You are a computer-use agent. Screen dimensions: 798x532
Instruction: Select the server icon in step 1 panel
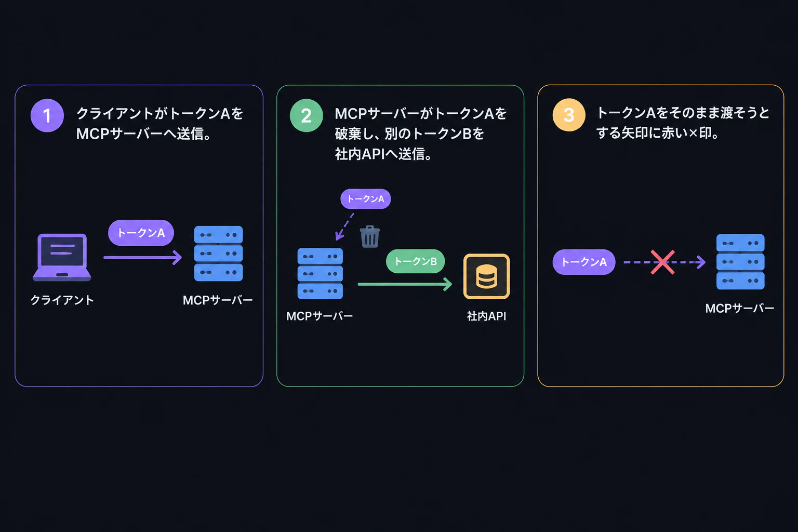coord(218,254)
